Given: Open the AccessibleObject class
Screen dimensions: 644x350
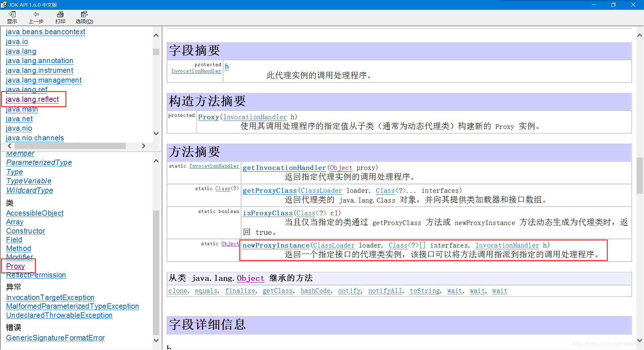Looking at the screenshot, I should point(35,213).
